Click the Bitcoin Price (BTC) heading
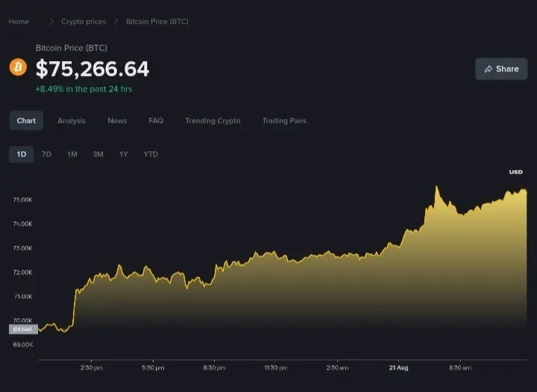The width and height of the screenshot is (537, 392). coord(72,48)
